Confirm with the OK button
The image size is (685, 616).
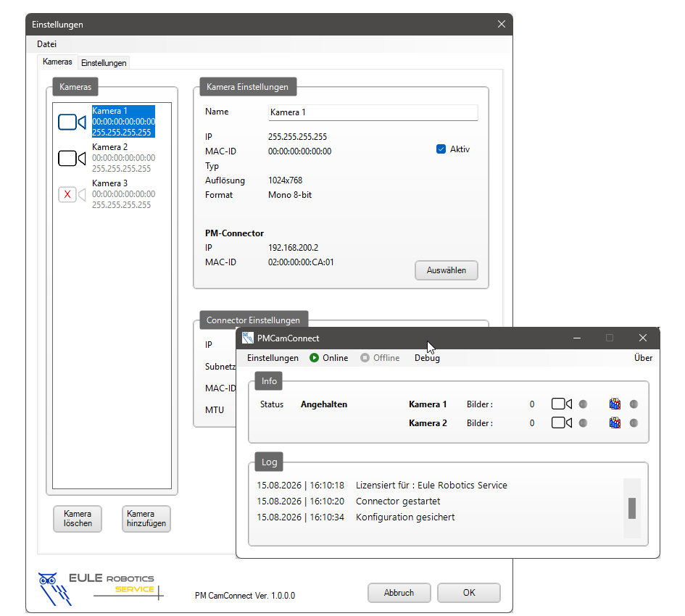[469, 593]
